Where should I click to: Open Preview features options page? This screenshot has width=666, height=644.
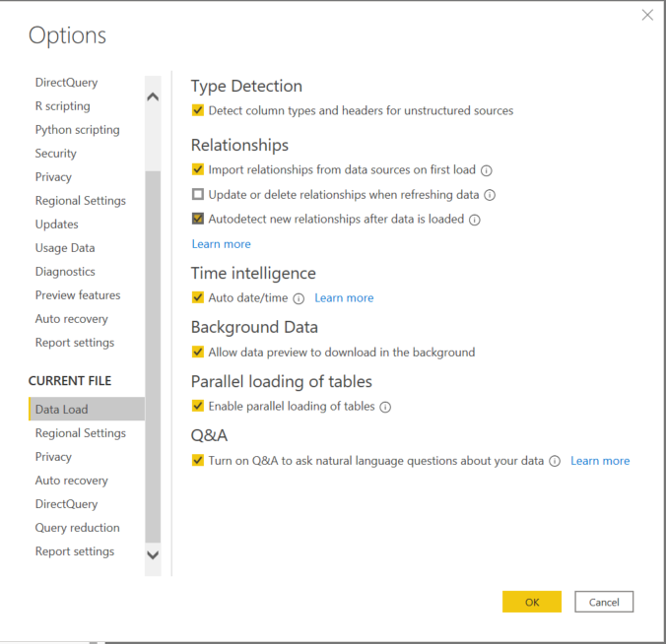78,295
